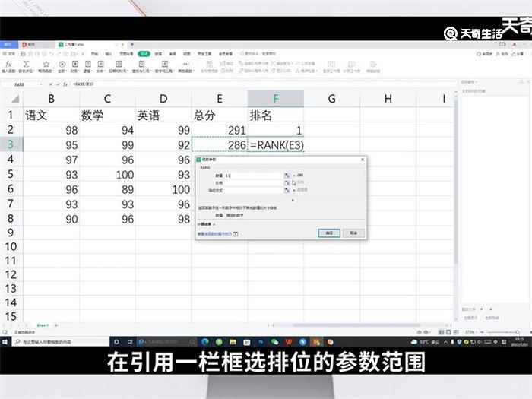This screenshot has height=399, width=532.
Task: Click cell E3 with value 286
Action: 220,145
